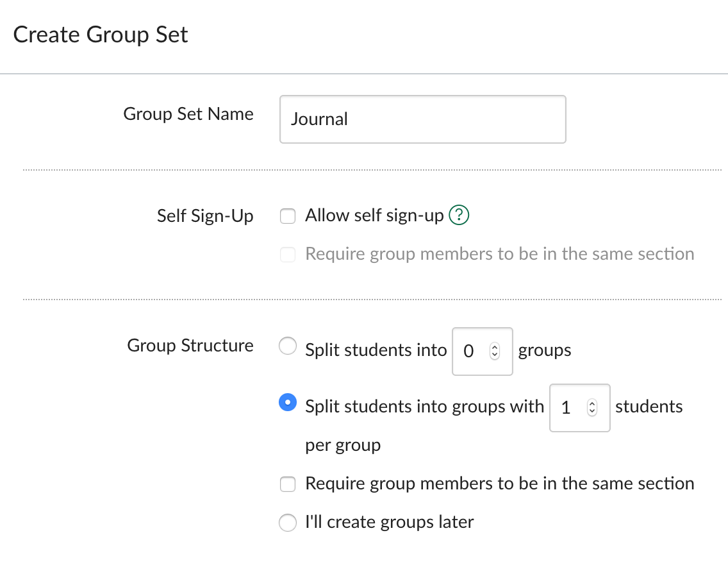Viewport: 728px width, 567px height.
Task: Click the greyed-out same section checkbox under Self Sign-Up
Action: click(288, 254)
